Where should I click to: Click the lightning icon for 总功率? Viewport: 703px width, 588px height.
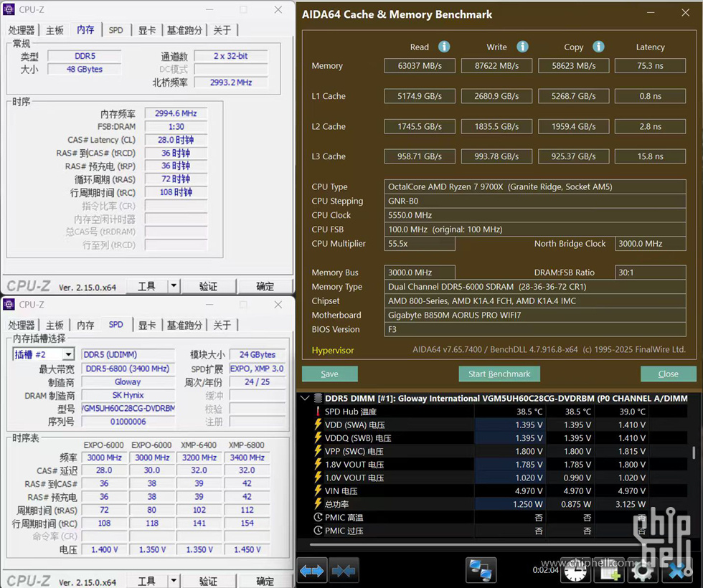coord(319,503)
